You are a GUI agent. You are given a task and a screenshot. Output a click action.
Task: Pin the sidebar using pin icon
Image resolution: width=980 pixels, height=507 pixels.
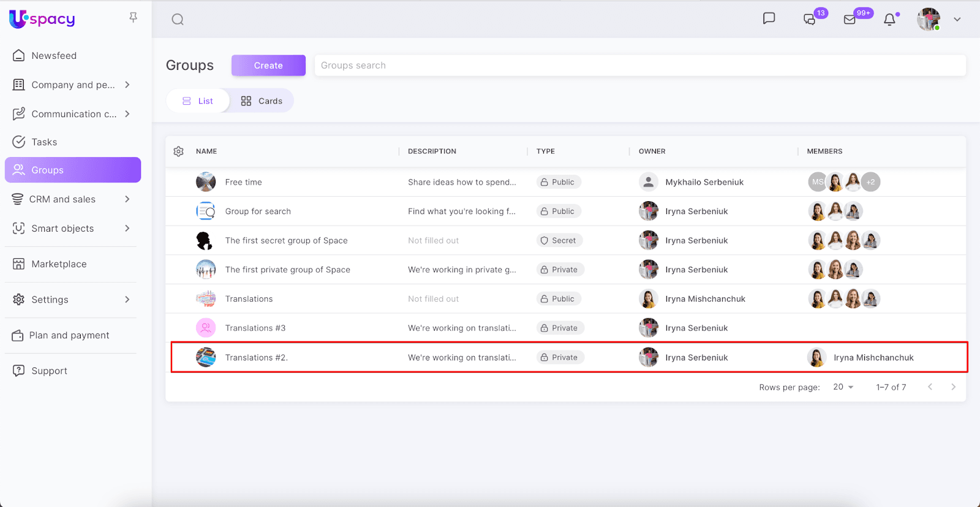pyautogui.click(x=133, y=18)
